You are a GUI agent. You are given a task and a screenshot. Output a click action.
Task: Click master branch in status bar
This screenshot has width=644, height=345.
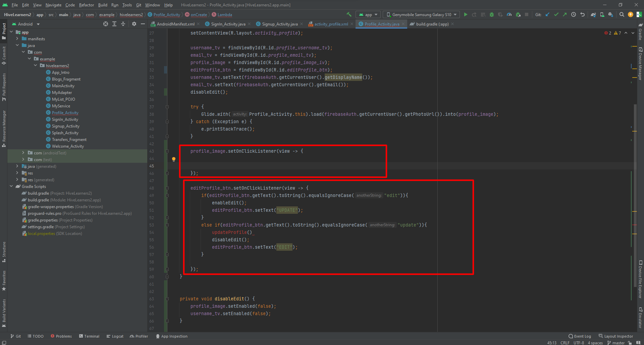click(x=616, y=343)
